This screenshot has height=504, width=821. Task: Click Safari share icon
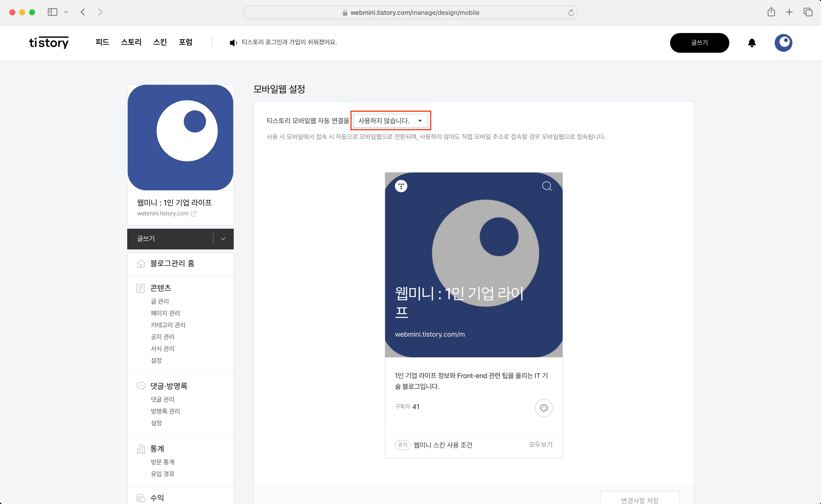pyautogui.click(x=771, y=12)
